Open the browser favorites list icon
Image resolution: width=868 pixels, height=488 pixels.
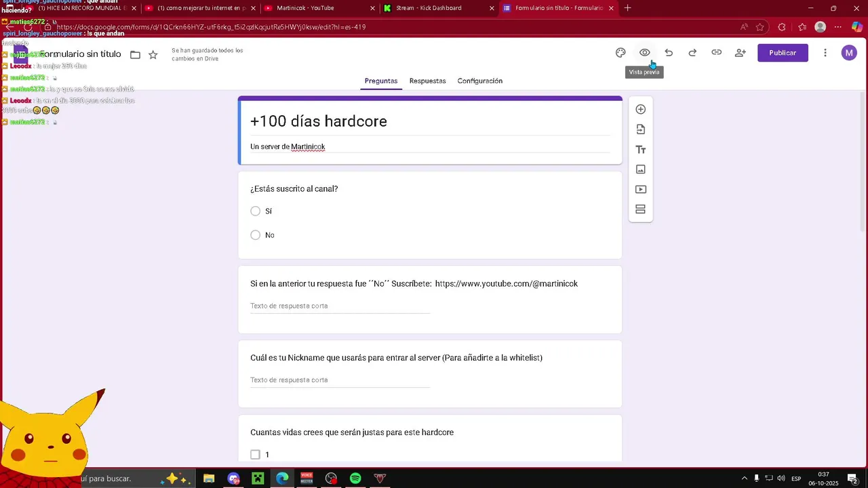coord(802,27)
